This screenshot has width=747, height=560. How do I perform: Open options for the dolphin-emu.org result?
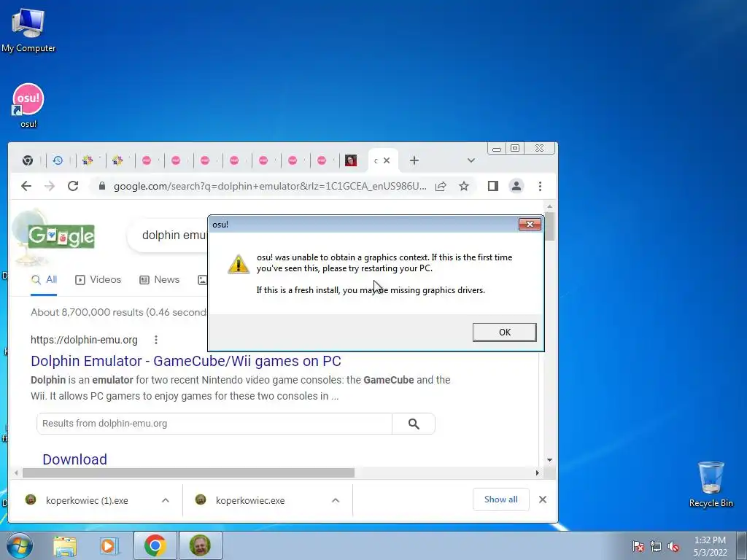pyautogui.click(x=156, y=340)
